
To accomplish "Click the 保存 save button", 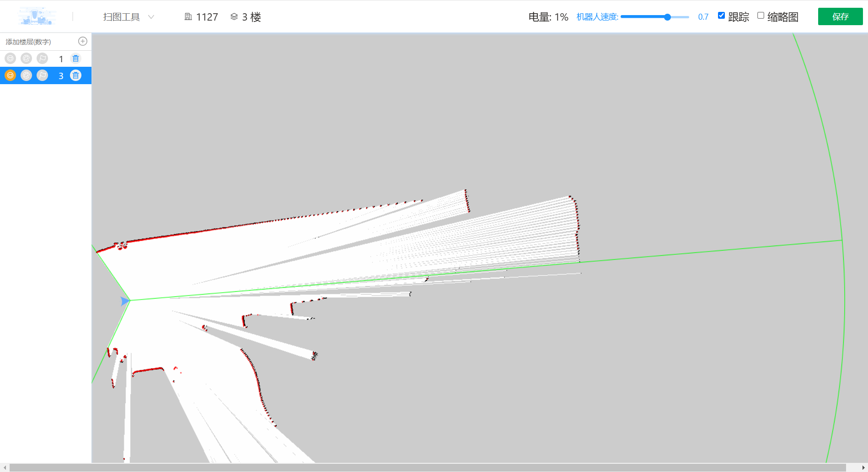I will point(840,16).
